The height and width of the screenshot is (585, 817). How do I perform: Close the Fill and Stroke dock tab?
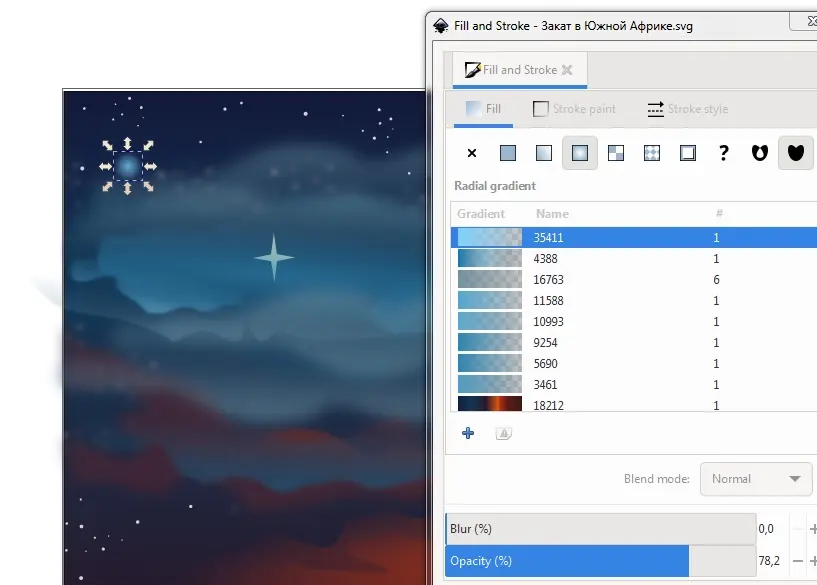(x=567, y=70)
